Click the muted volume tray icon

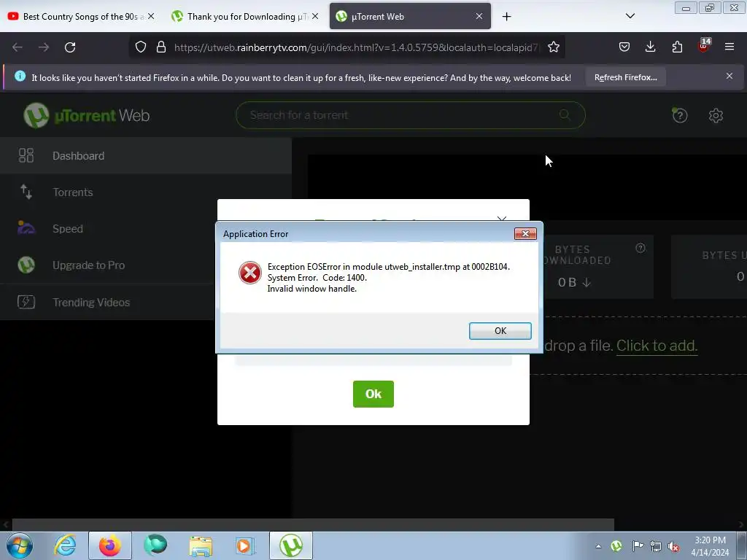click(x=673, y=546)
